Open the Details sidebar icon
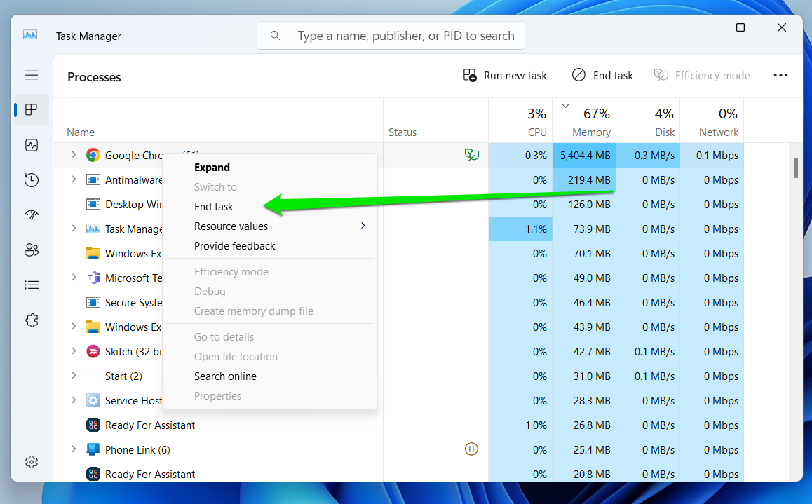The height and width of the screenshot is (504, 812). point(32,285)
